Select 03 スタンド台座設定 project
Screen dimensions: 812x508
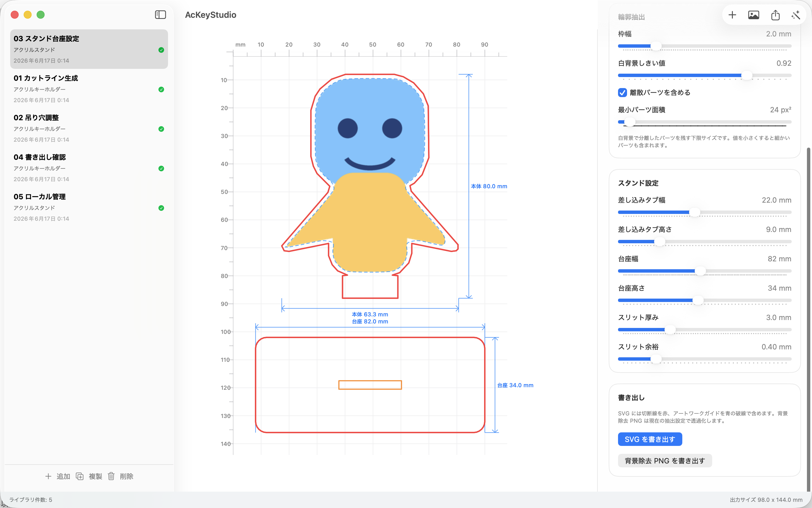click(89, 49)
